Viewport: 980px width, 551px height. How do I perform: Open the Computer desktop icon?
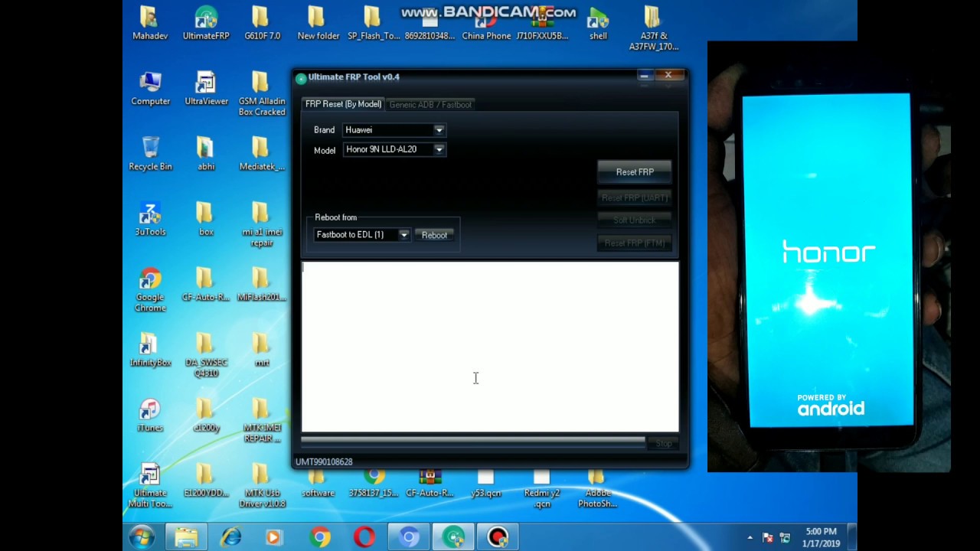(150, 89)
